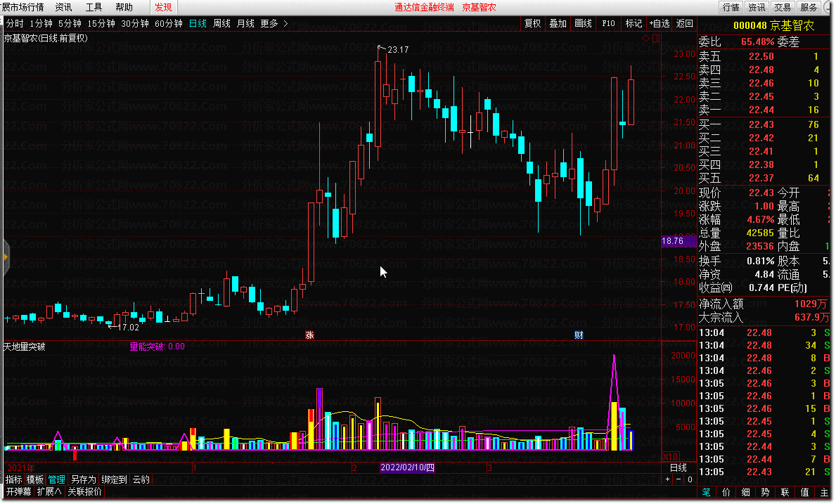Open the 系统 (market quotes) menu
Viewport: 836px width, 504px height.
coord(23,8)
